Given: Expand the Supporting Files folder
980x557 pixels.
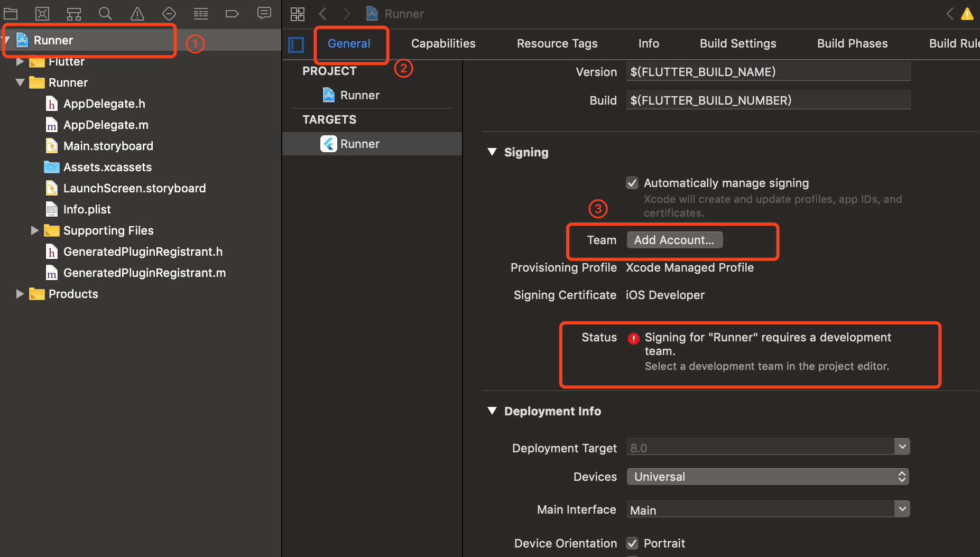Looking at the screenshot, I should click(35, 230).
